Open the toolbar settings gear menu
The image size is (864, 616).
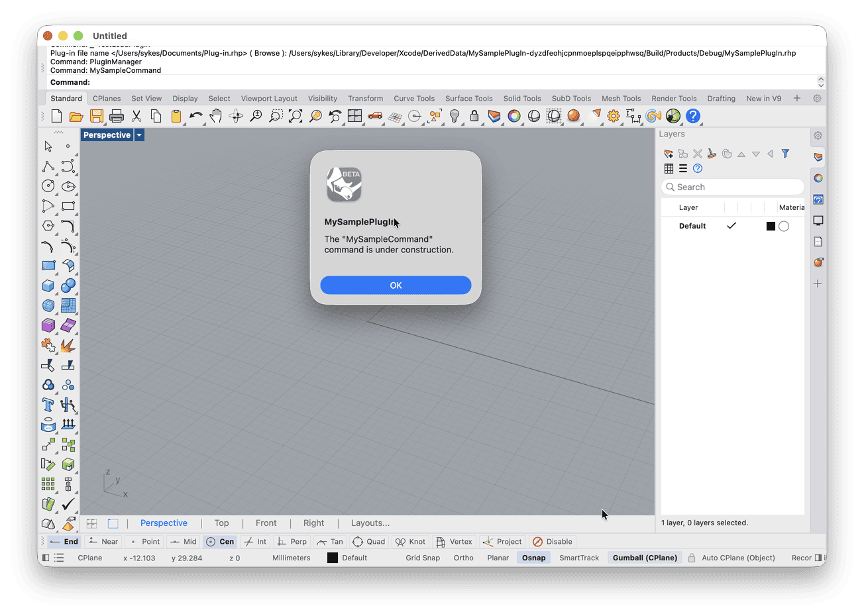pyautogui.click(x=818, y=99)
